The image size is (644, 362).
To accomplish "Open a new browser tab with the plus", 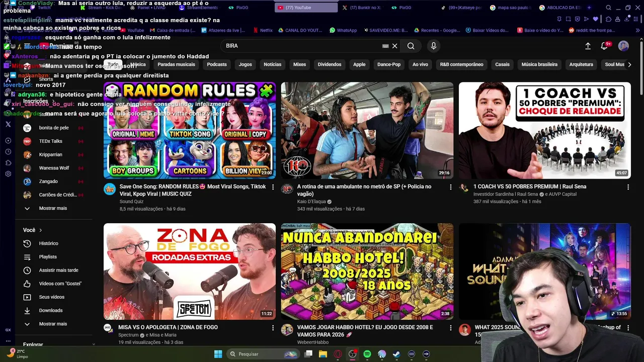I will click(589, 8).
